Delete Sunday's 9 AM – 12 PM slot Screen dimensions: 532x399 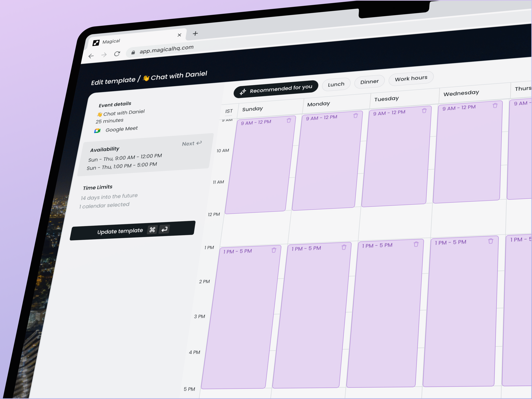tap(289, 120)
